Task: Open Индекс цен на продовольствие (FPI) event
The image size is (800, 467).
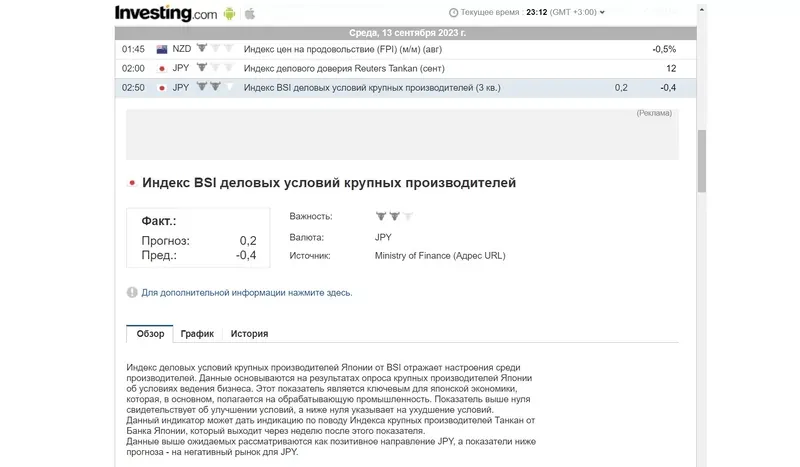Action: [x=343, y=50]
